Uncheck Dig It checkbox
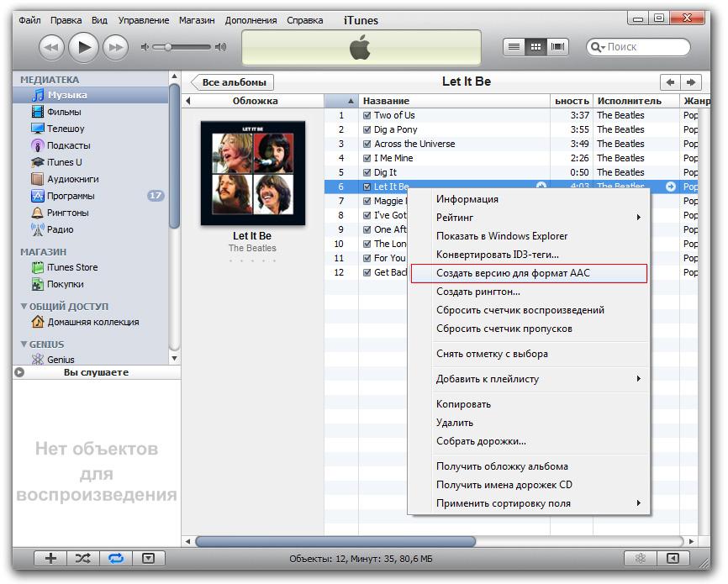This screenshot has width=728, height=584. (x=367, y=173)
